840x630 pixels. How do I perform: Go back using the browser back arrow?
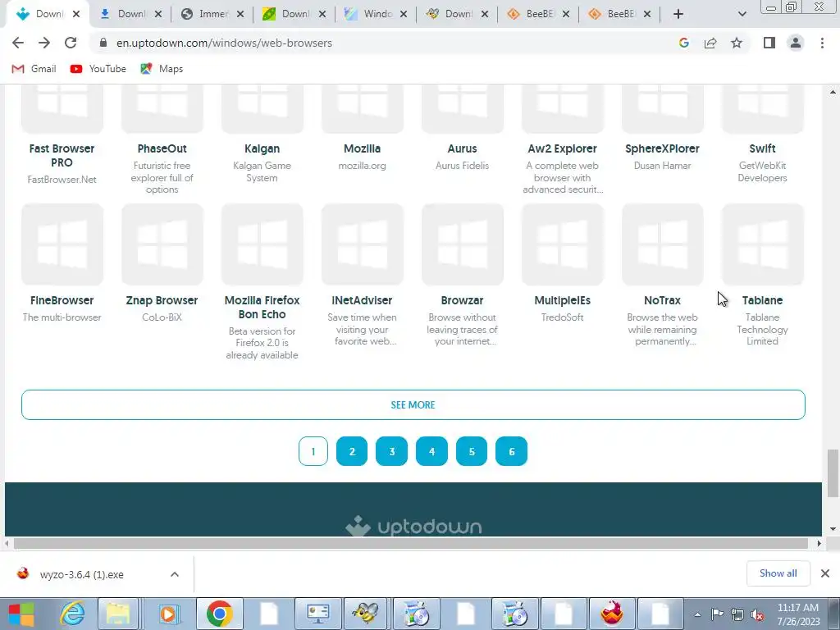coord(18,43)
